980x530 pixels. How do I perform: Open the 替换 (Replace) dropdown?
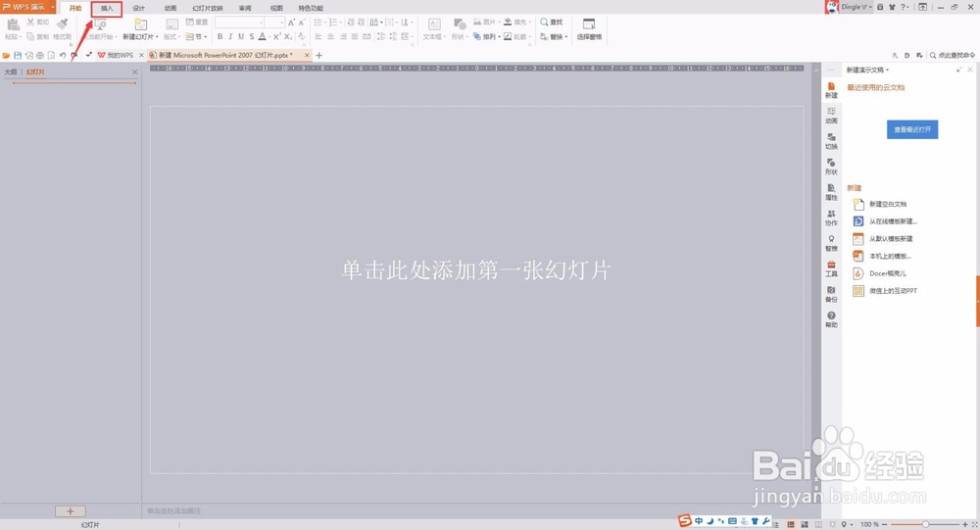(555, 37)
